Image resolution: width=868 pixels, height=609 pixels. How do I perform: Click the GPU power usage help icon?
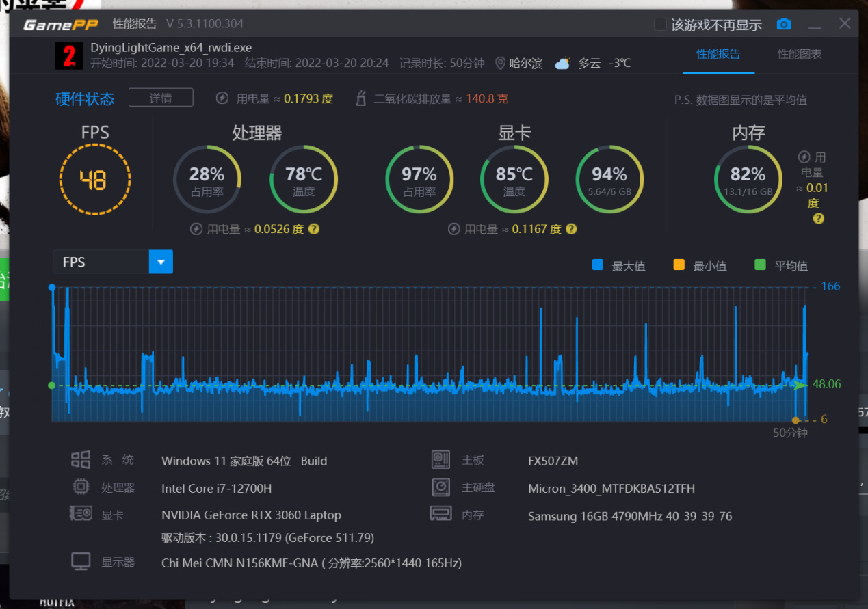click(x=571, y=229)
